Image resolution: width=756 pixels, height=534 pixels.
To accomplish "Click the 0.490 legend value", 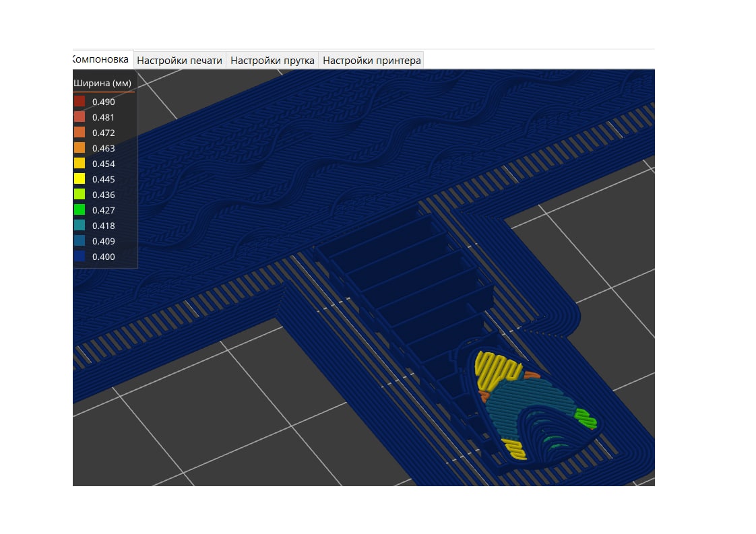I will point(104,102).
